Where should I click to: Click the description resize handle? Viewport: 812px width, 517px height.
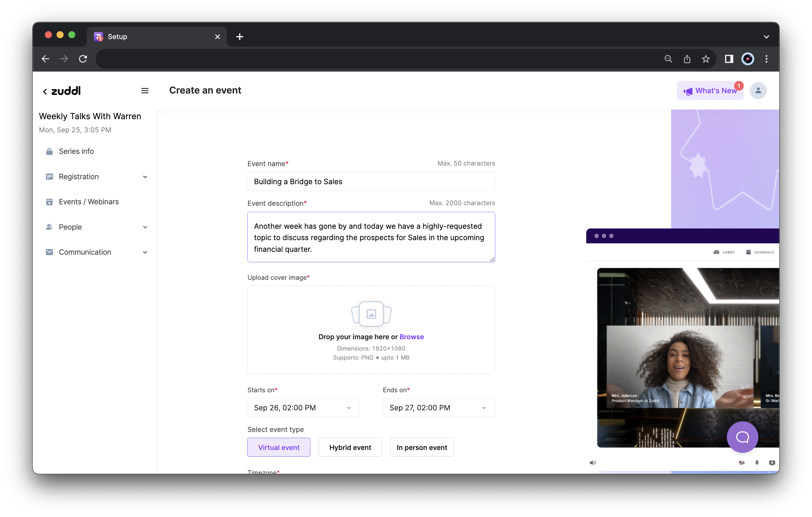pos(492,259)
